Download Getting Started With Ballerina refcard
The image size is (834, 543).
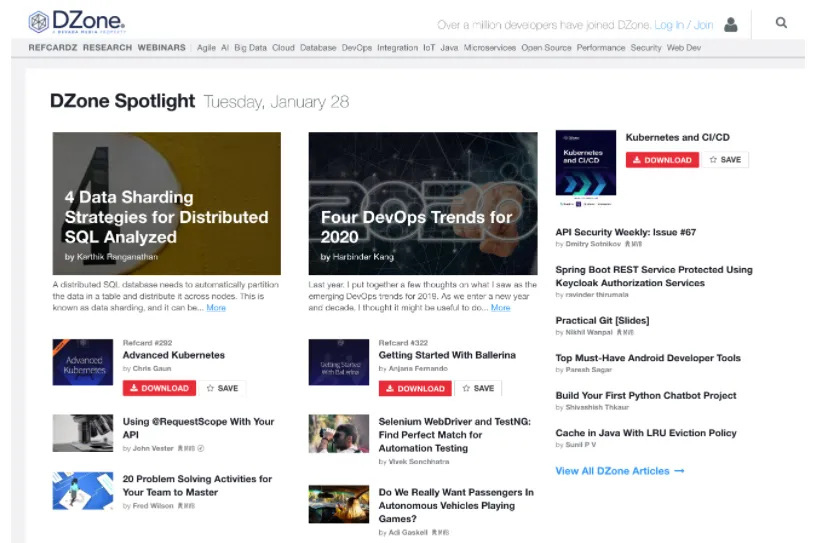[415, 388]
